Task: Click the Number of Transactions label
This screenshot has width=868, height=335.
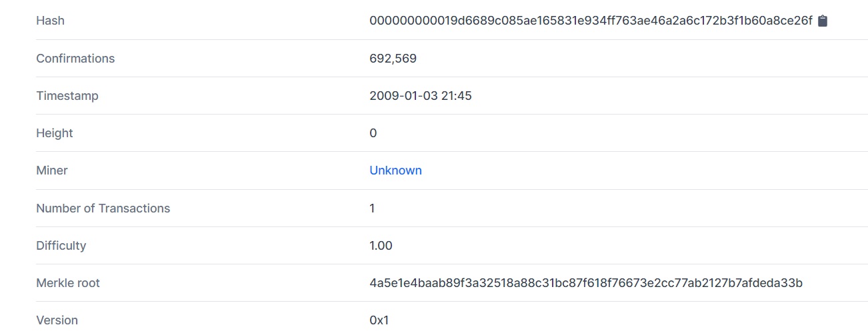Action: coord(103,208)
